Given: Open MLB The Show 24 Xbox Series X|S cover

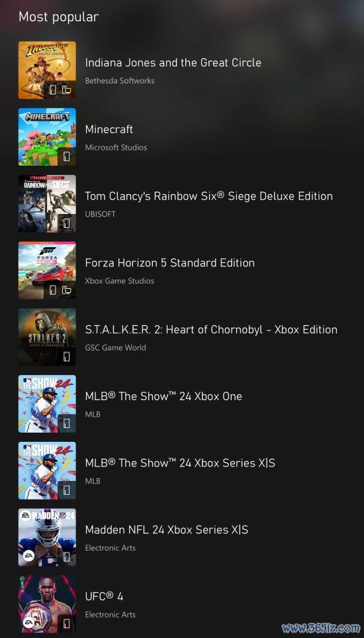Looking at the screenshot, I should tap(47, 470).
